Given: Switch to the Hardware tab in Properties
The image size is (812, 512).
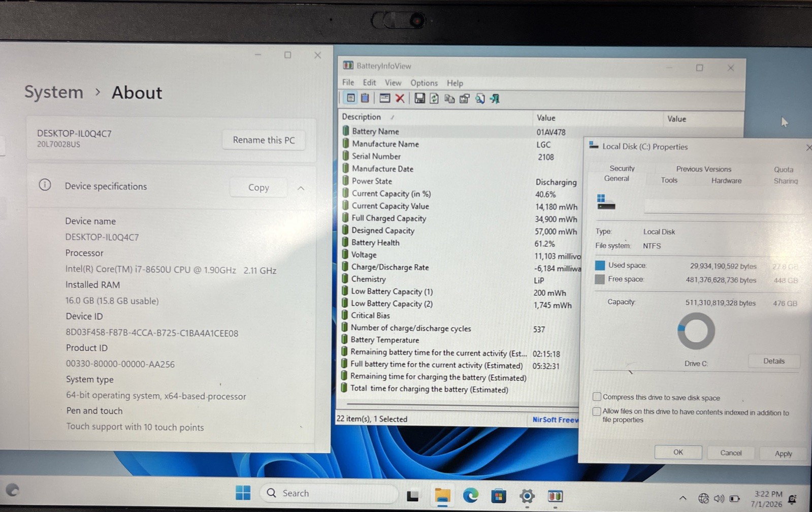Looking at the screenshot, I should pos(726,181).
